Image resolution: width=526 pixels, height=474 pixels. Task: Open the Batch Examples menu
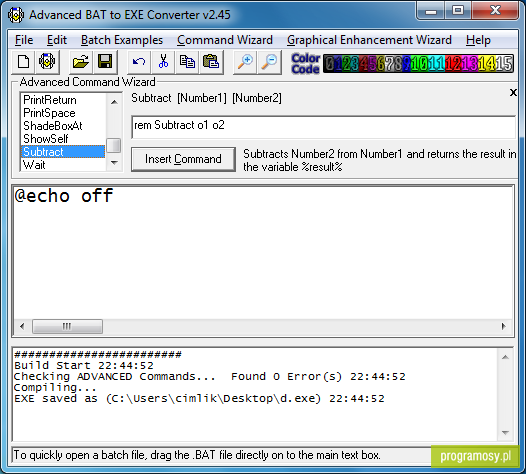[122, 40]
